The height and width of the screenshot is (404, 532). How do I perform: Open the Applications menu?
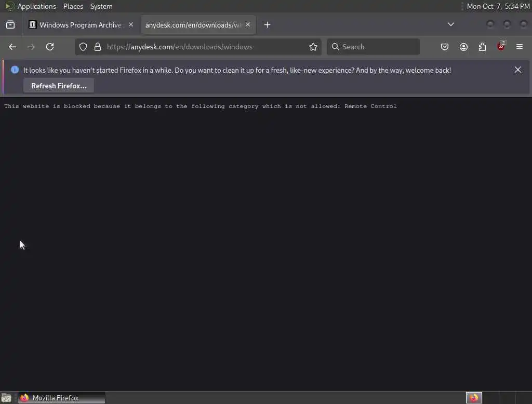coord(37,6)
